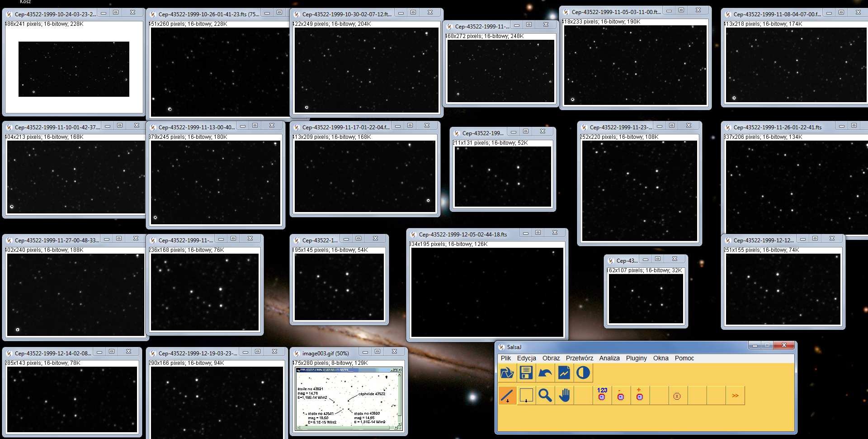Click the undo arrow icon
868x439 pixels.
(x=545, y=373)
